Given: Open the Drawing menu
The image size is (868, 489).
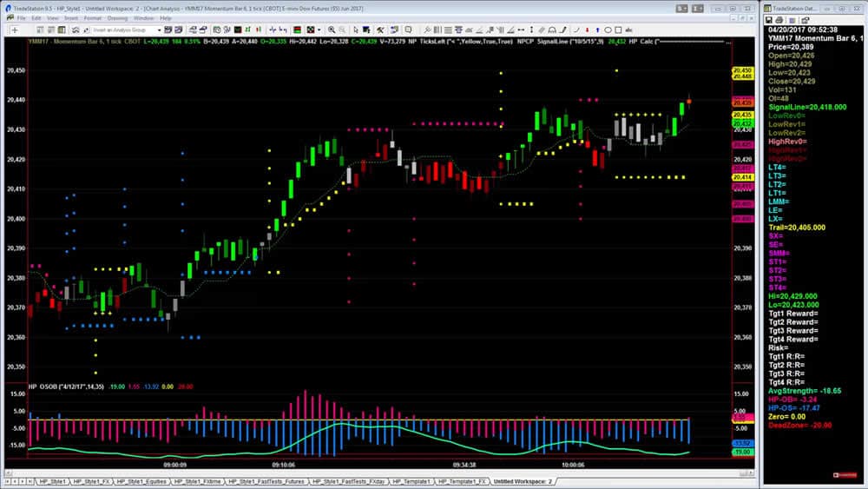Looking at the screenshot, I should click(117, 18).
